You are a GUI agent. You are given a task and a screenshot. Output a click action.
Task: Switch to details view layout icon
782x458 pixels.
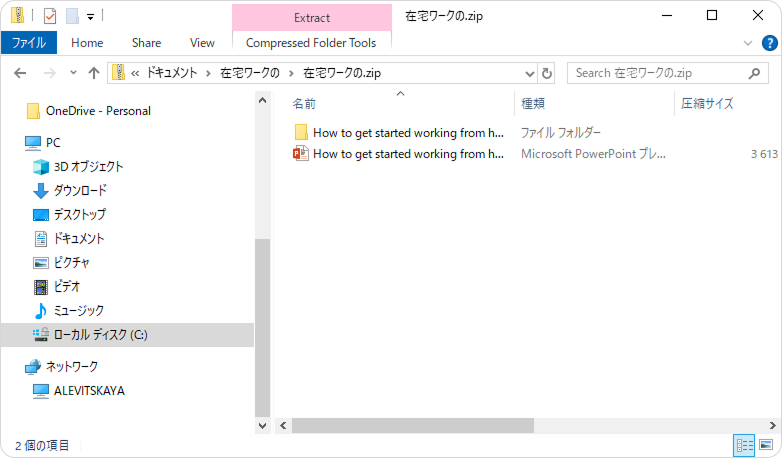(744, 445)
